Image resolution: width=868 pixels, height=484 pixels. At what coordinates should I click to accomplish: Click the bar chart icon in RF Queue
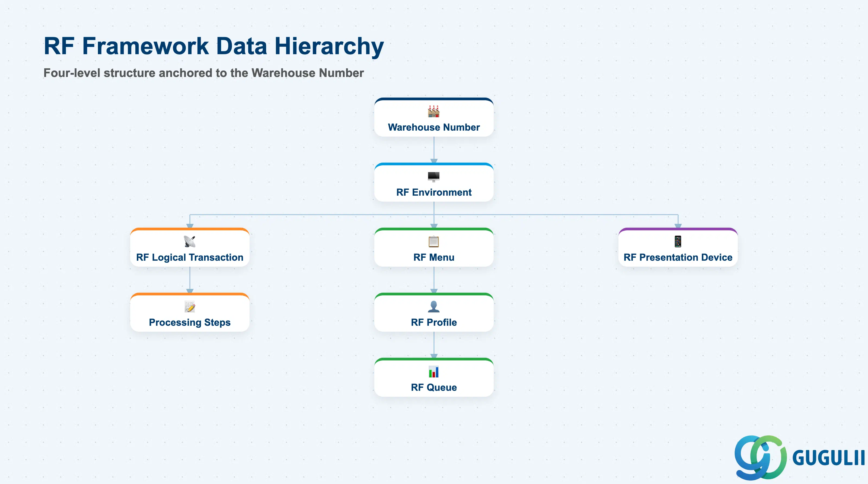coord(434,372)
